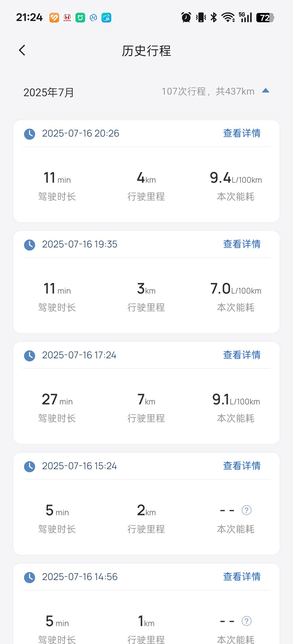Tap the clock icon beside 19:35 trip
Screen dimensions: 293x644
point(30,245)
